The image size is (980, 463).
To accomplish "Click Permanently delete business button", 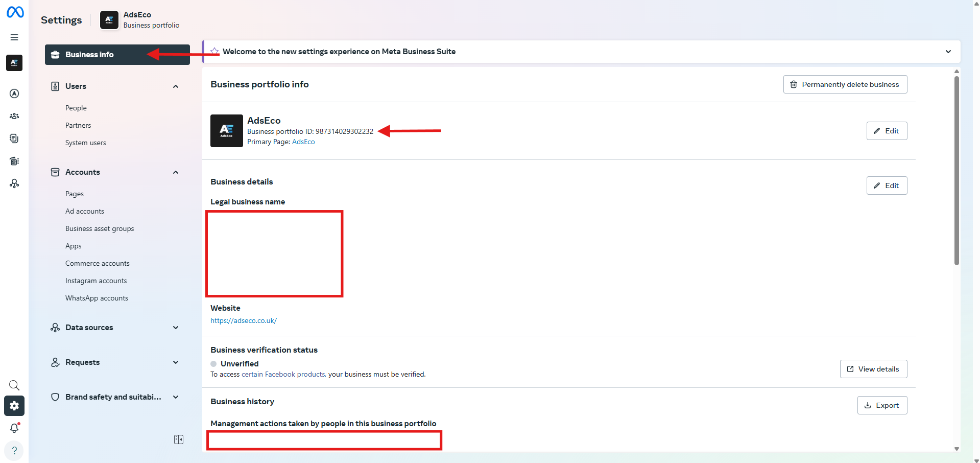I will click(x=845, y=84).
